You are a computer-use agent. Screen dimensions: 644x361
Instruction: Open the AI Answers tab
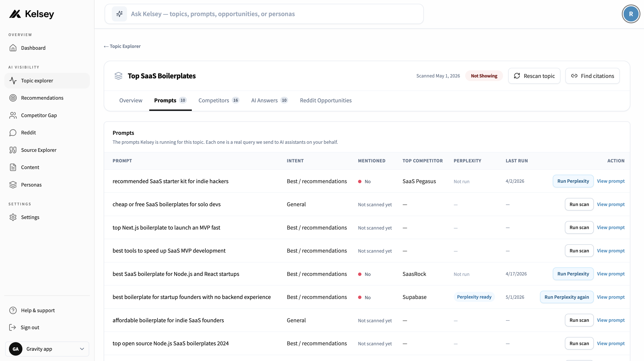(x=270, y=100)
